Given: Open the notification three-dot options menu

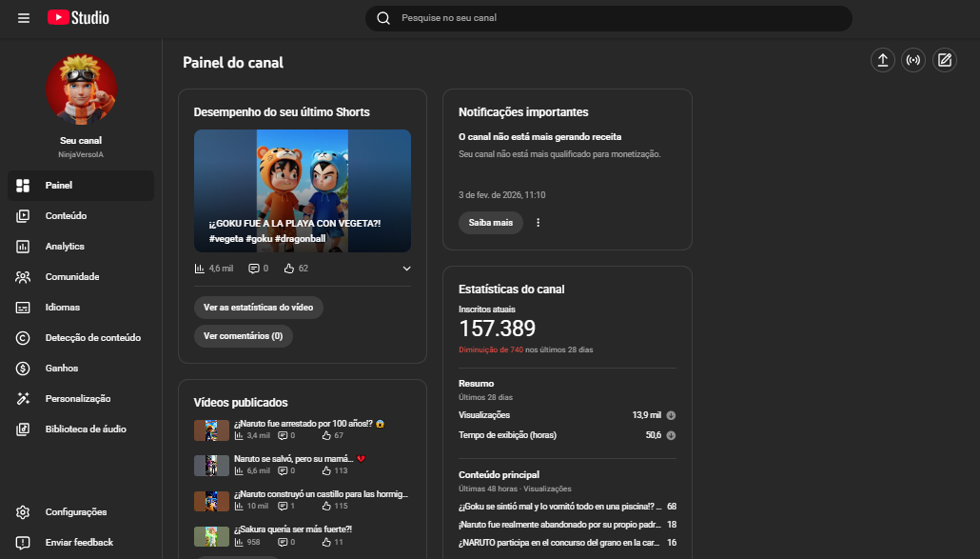Looking at the screenshot, I should point(538,223).
